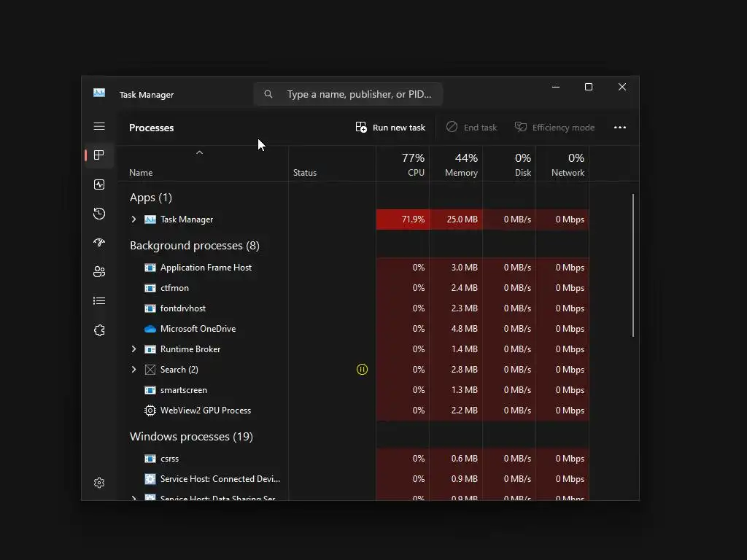This screenshot has width=747, height=560.
Task: Click the End task button
Action: (472, 128)
